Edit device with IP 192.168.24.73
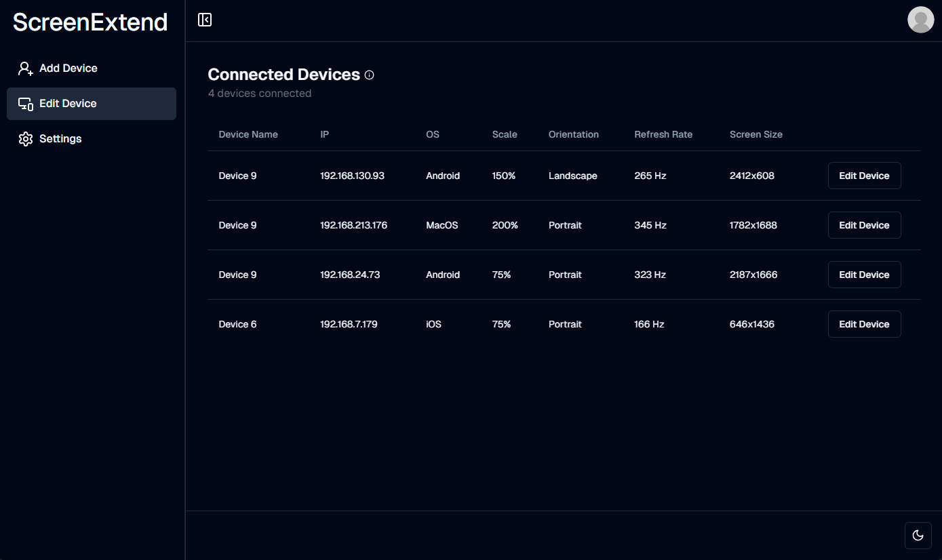 (x=864, y=275)
